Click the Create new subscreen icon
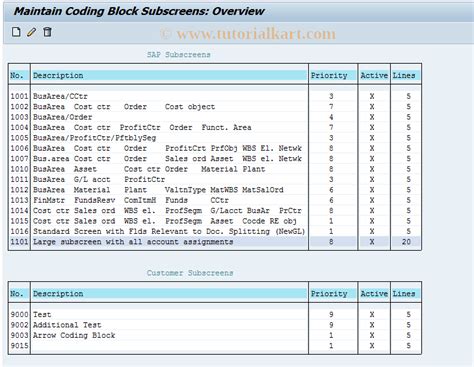 (16, 32)
